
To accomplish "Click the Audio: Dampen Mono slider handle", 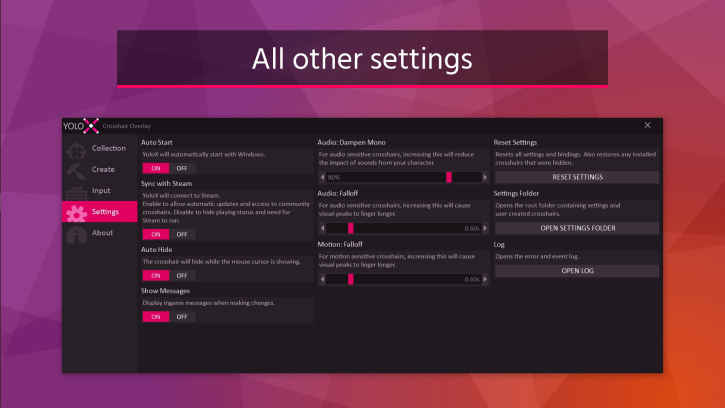I will (449, 177).
